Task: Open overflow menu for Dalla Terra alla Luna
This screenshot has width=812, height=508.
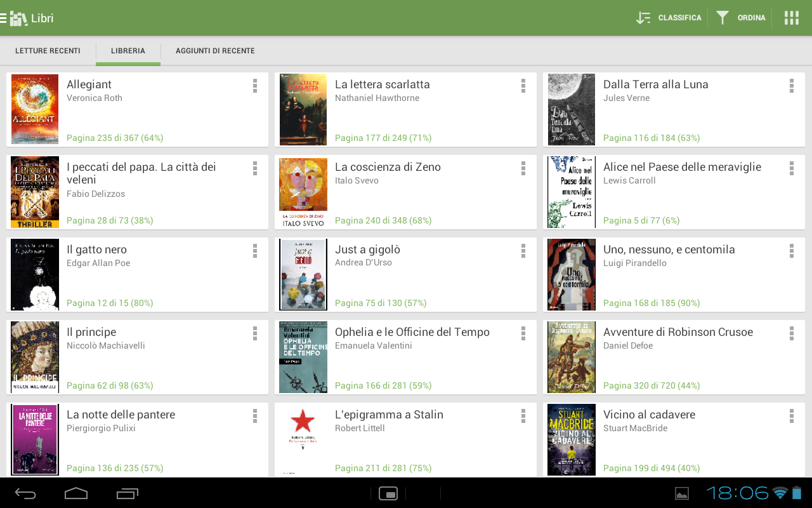Action: coord(792,86)
